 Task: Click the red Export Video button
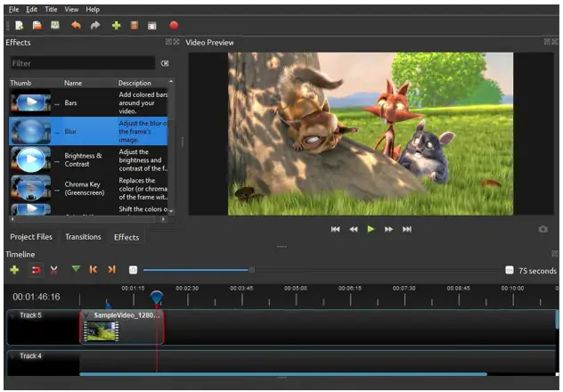pos(174,26)
